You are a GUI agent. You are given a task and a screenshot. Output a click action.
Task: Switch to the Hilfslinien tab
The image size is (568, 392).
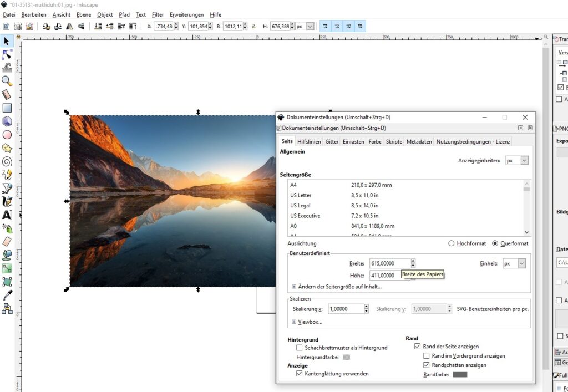coord(309,142)
